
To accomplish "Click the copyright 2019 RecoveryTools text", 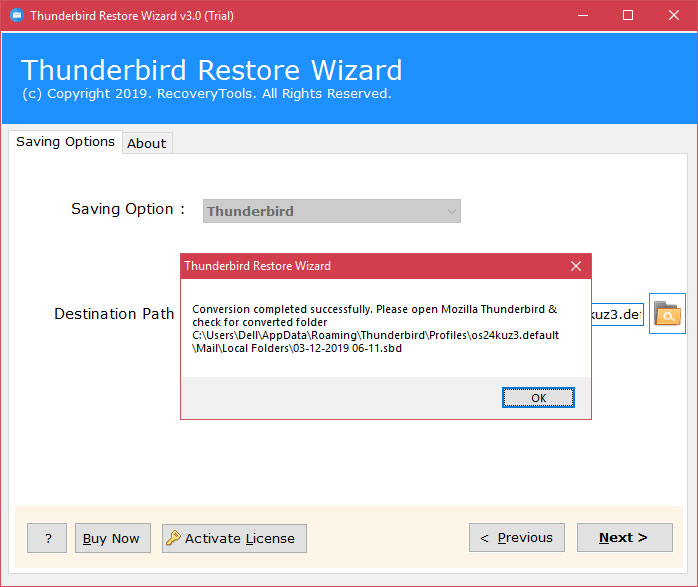I will pyautogui.click(x=207, y=94).
